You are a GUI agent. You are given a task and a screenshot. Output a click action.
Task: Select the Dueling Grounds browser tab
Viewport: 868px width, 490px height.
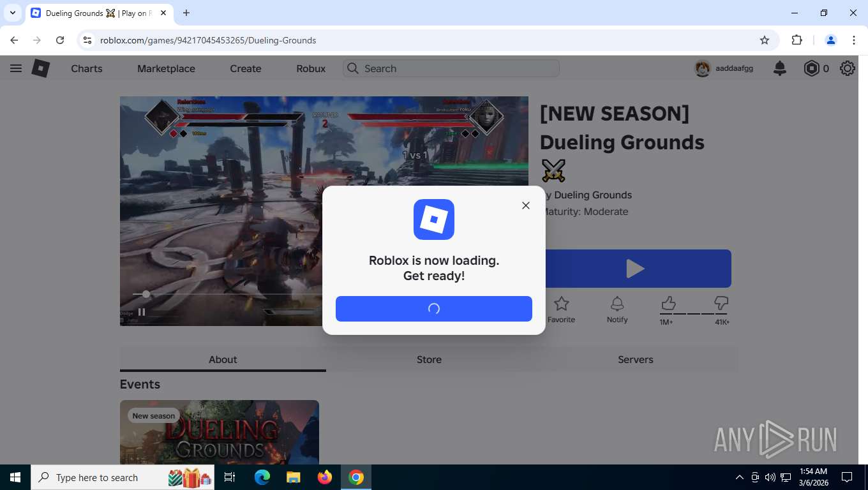pos(98,13)
